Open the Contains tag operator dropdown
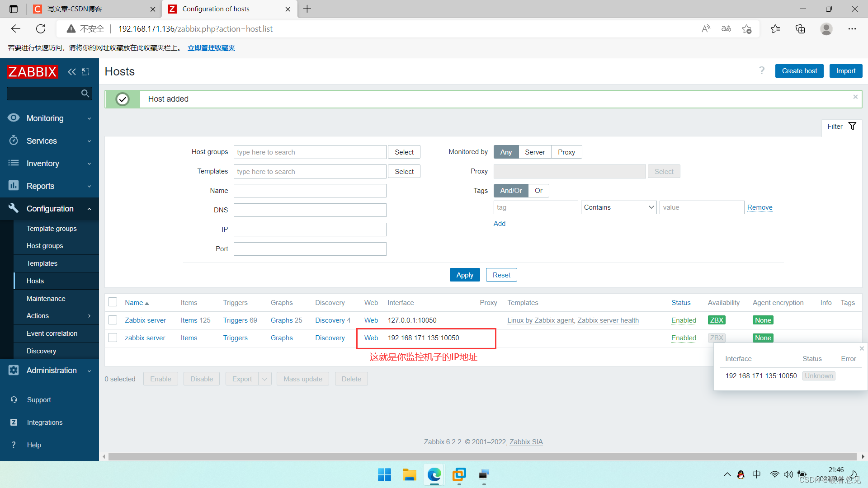 [618, 207]
